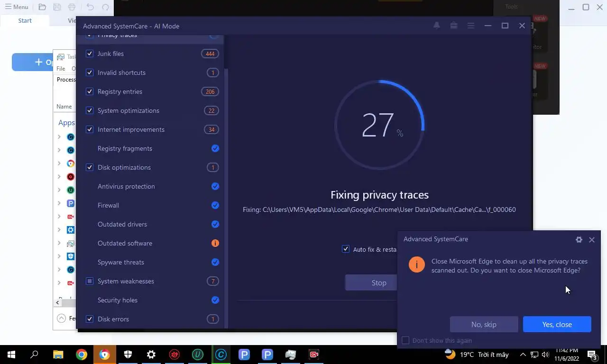
Task: Click the save icon in background app toolbar
Action: pos(57,7)
